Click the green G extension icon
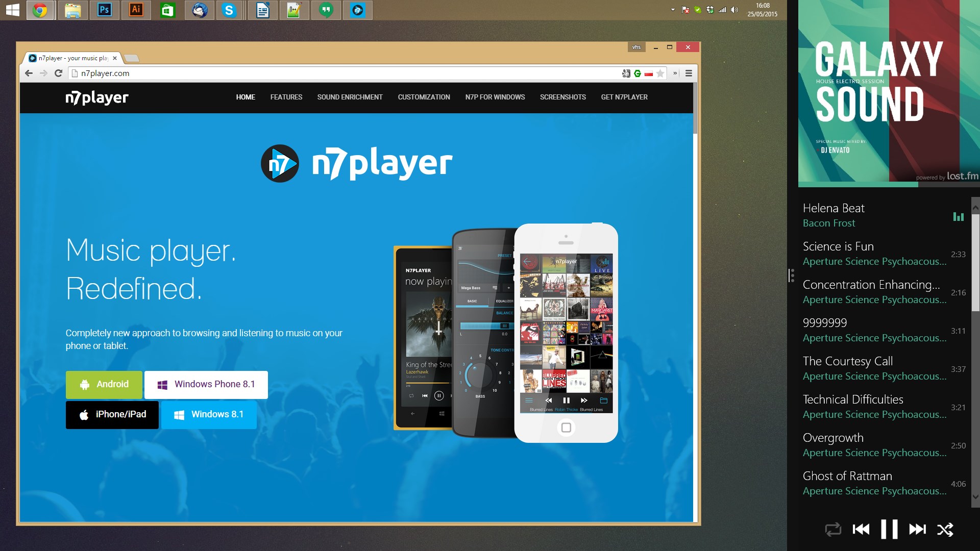 [638, 73]
